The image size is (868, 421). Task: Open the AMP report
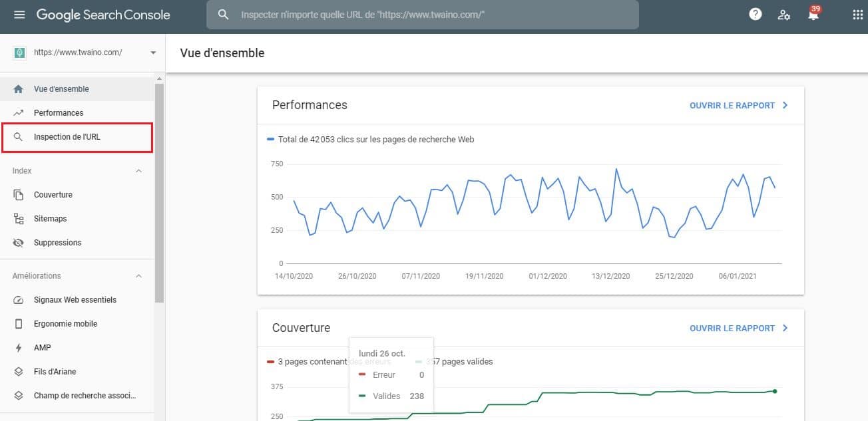[x=77, y=348]
